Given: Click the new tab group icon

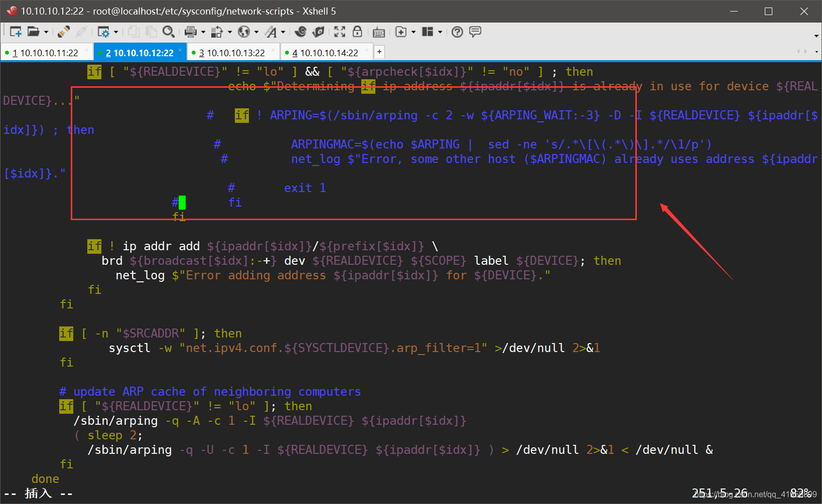Looking at the screenshot, I should [x=401, y=32].
